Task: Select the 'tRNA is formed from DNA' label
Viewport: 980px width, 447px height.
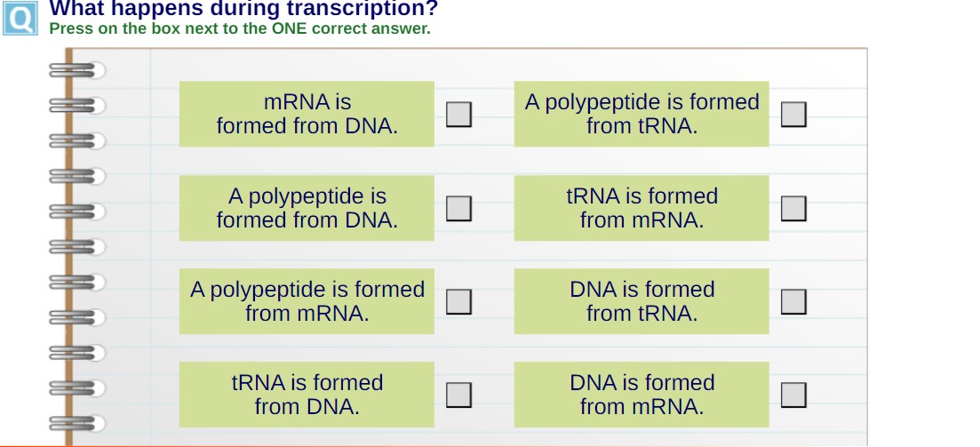Action: (x=307, y=395)
